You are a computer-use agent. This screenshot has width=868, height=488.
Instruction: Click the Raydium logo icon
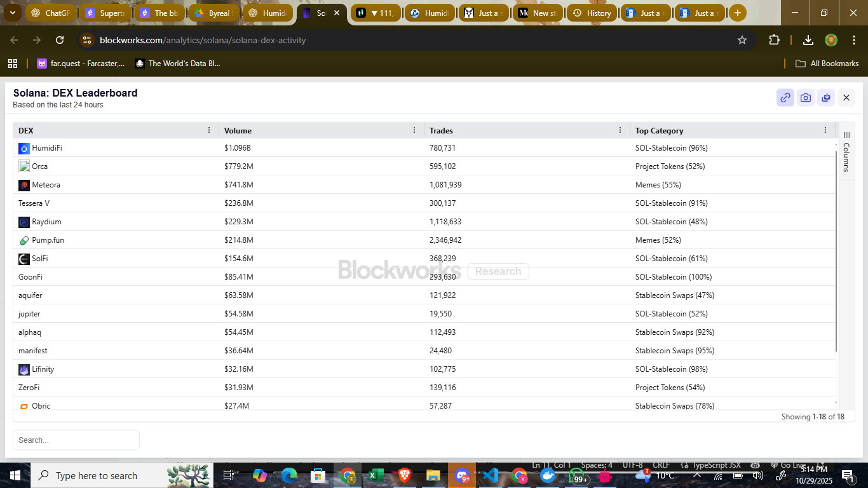(24, 222)
